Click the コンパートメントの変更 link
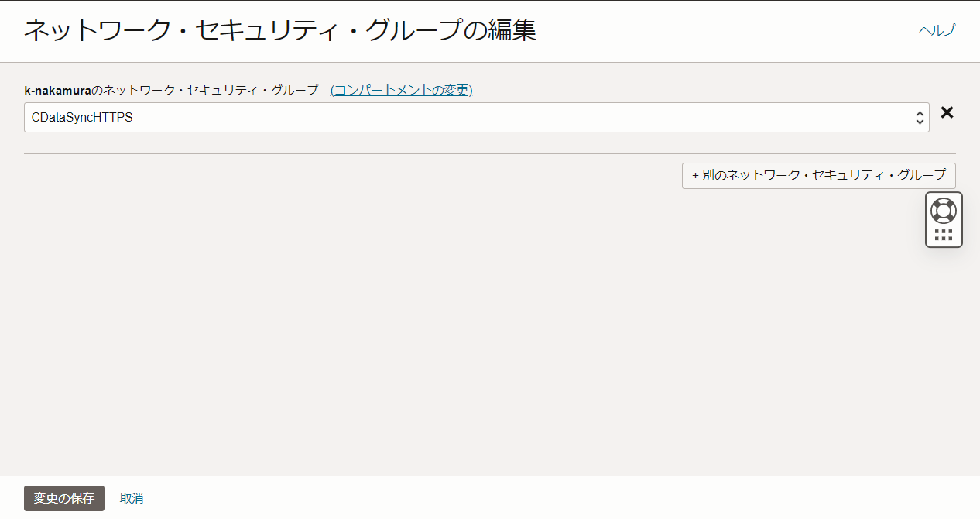This screenshot has width=980, height=519. coord(401,90)
